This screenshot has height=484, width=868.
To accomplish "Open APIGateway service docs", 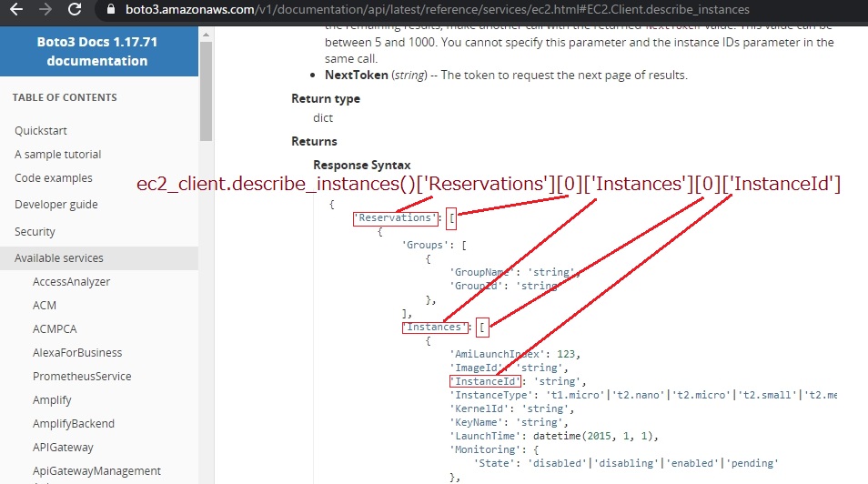I will [x=63, y=448].
